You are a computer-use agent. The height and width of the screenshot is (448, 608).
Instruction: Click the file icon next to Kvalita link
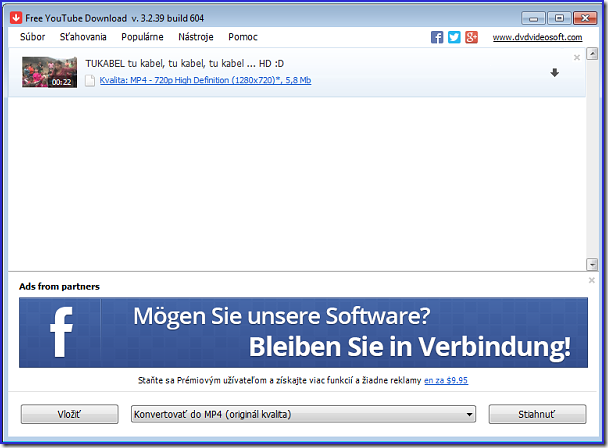[90, 80]
